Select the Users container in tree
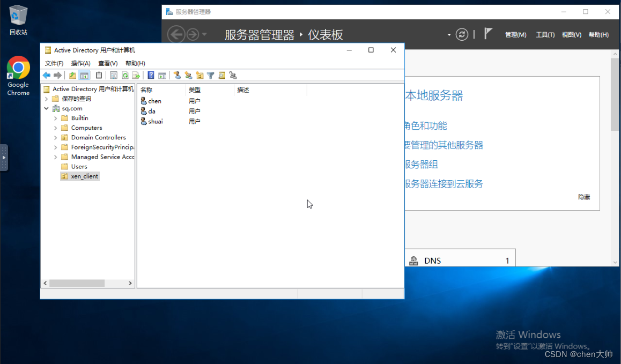The height and width of the screenshot is (364, 621). pos(79,166)
